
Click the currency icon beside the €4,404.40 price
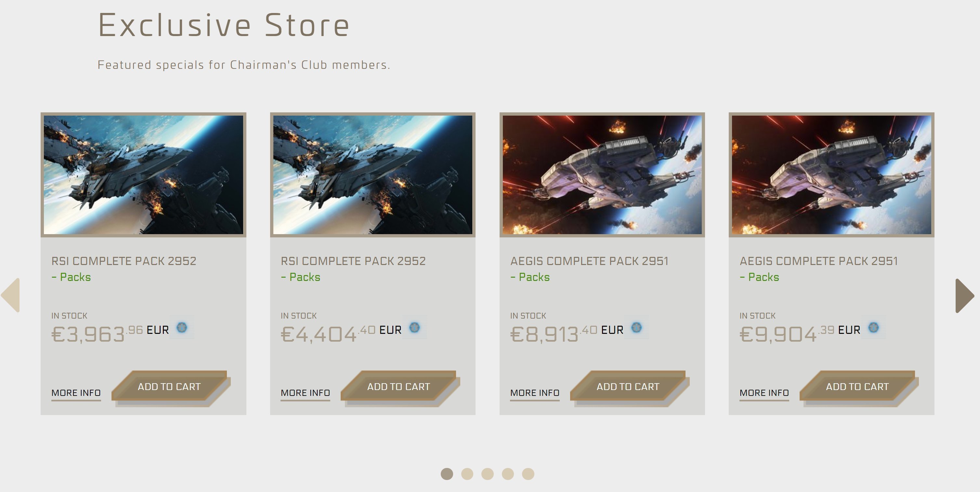coord(414,327)
